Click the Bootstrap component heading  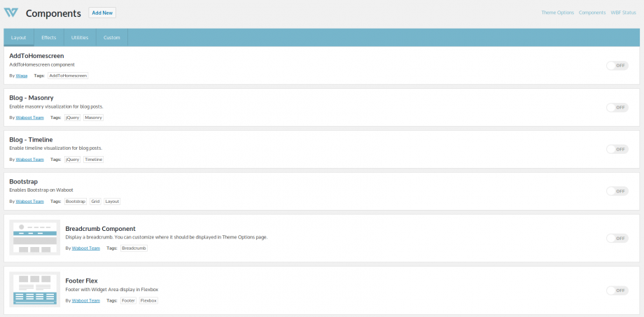(x=23, y=181)
